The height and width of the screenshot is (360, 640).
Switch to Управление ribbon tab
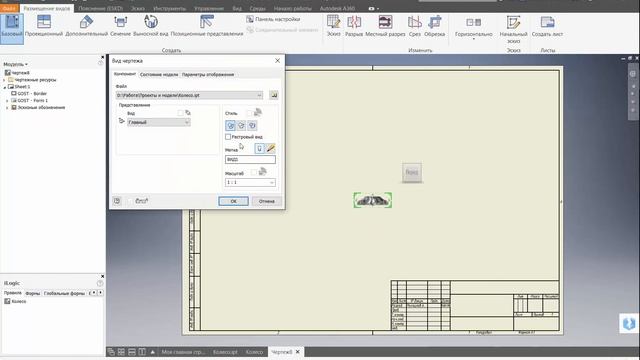[x=209, y=8]
